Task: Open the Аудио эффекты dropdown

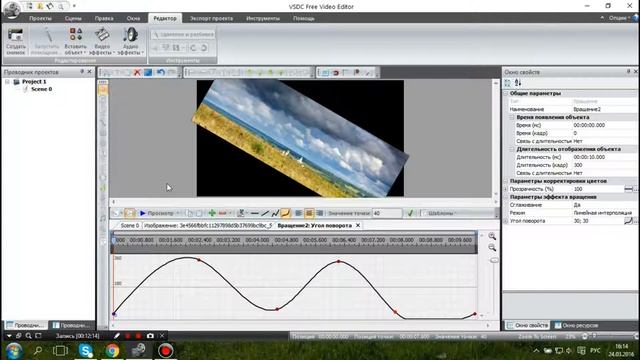Action: (130, 41)
